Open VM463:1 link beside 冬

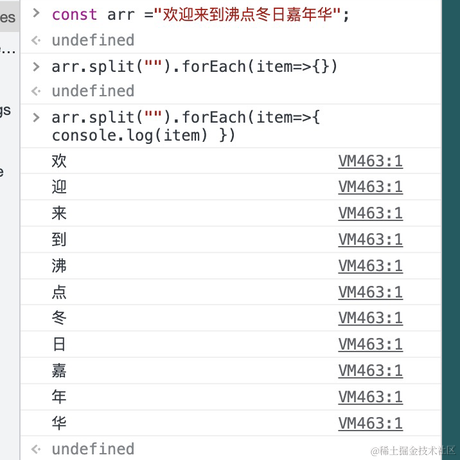tap(370, 318)
